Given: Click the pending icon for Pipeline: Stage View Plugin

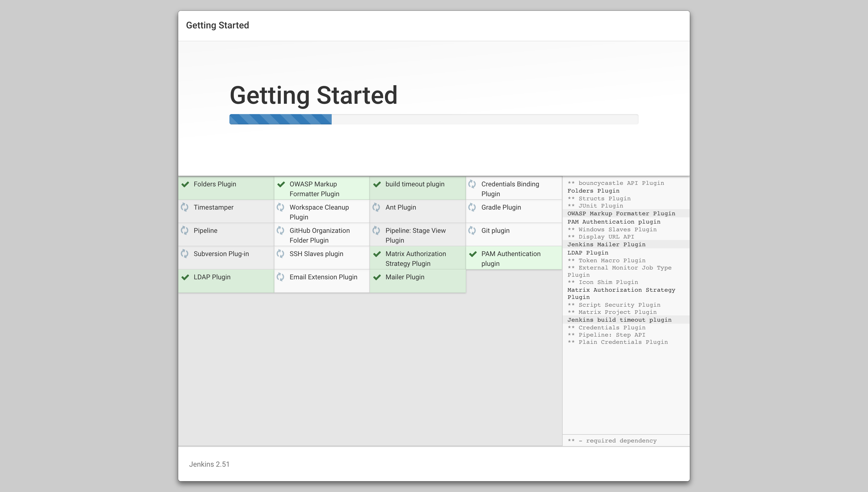Looking at the screenshot, I should click(376, 231).
